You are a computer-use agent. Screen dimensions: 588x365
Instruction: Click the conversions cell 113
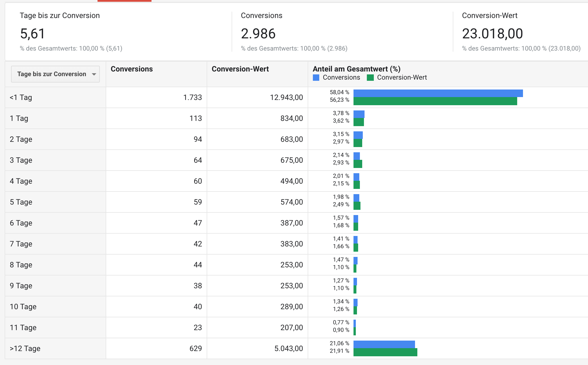pyautogui.click(x=196, y=118)
